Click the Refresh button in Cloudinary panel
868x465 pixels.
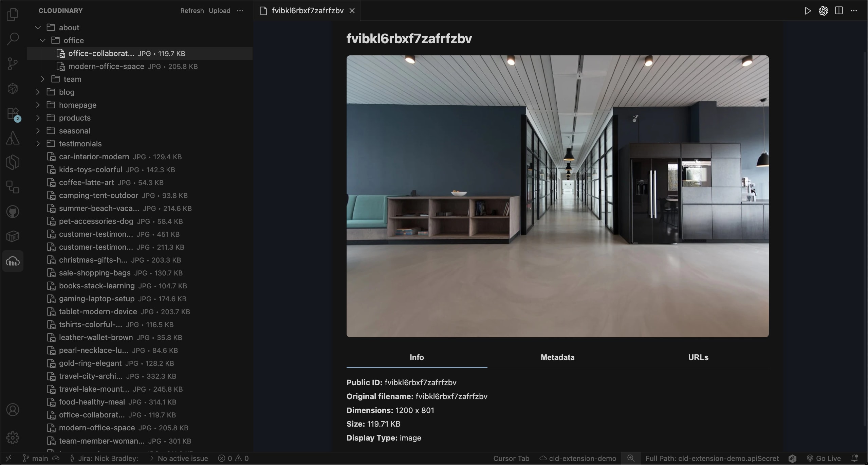coord(191,11)
